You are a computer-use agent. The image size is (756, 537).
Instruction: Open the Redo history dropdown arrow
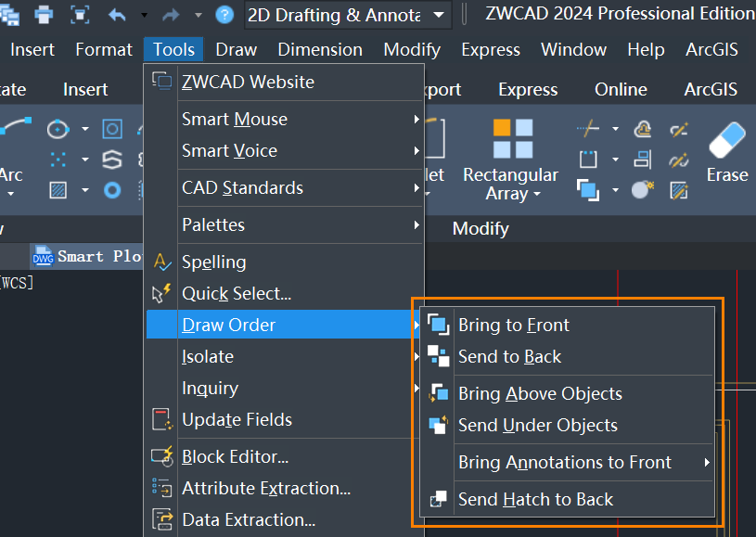199,15
